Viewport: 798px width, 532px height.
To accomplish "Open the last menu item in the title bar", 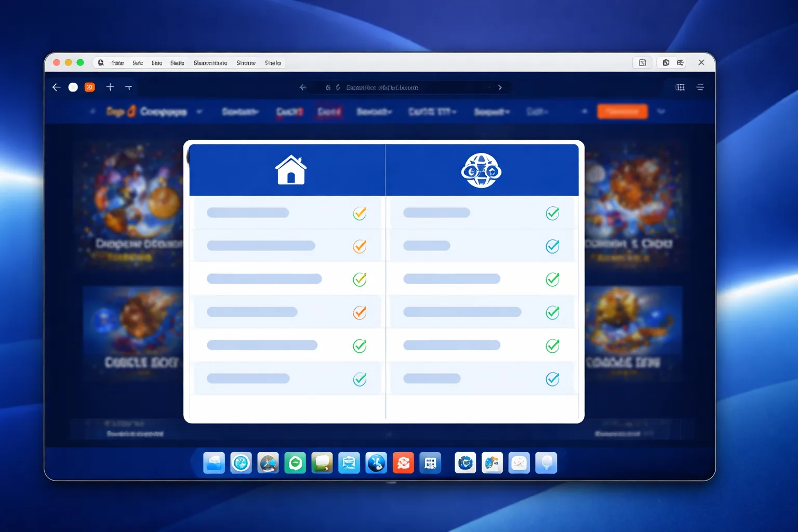I will tap(273, 63).
